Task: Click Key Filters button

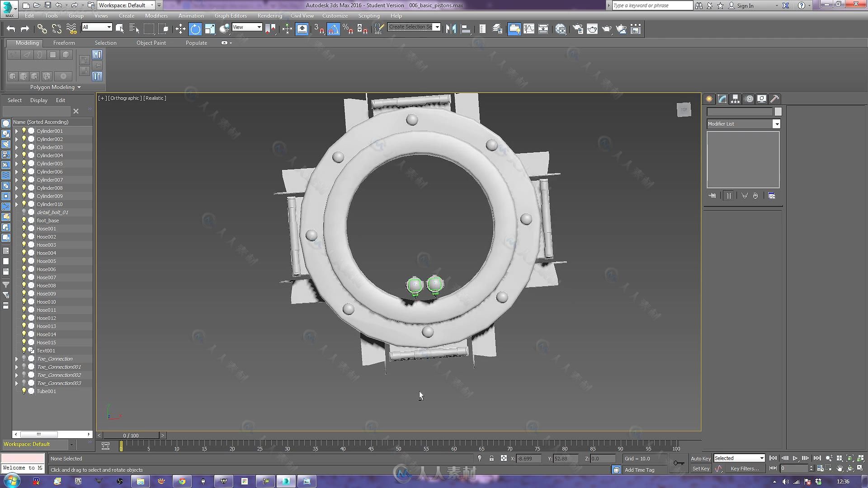Action: coord(745,469)
